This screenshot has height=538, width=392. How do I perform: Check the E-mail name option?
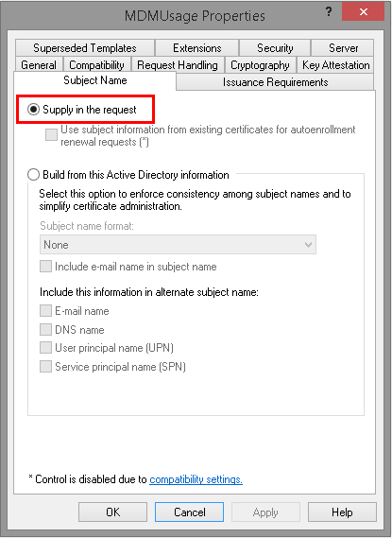pyautogui.click(x=46, y=311)
